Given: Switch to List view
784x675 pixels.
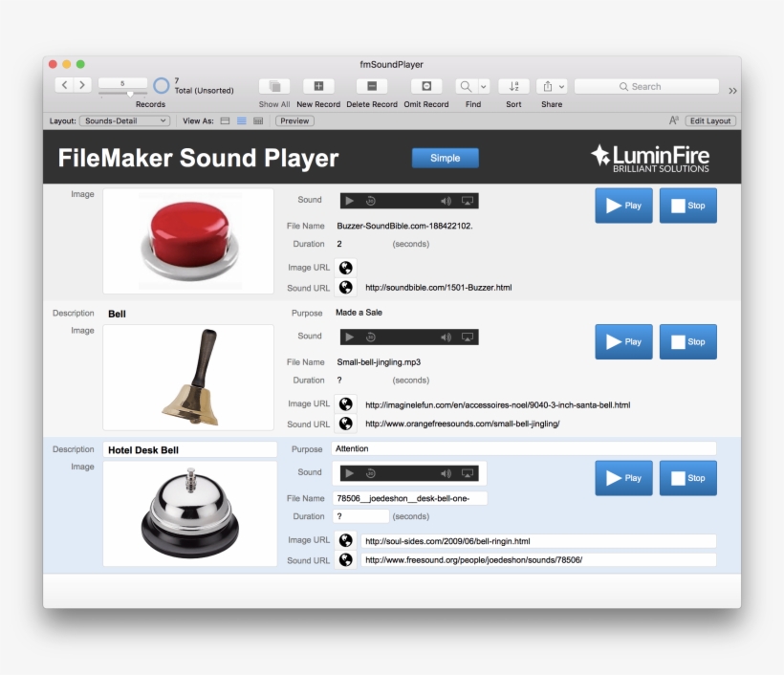Looking at the screenshot, I should coord(242,121).
